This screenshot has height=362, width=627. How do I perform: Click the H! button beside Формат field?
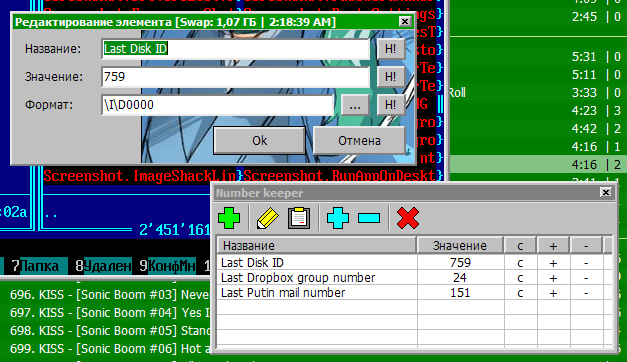coord(391,105)
